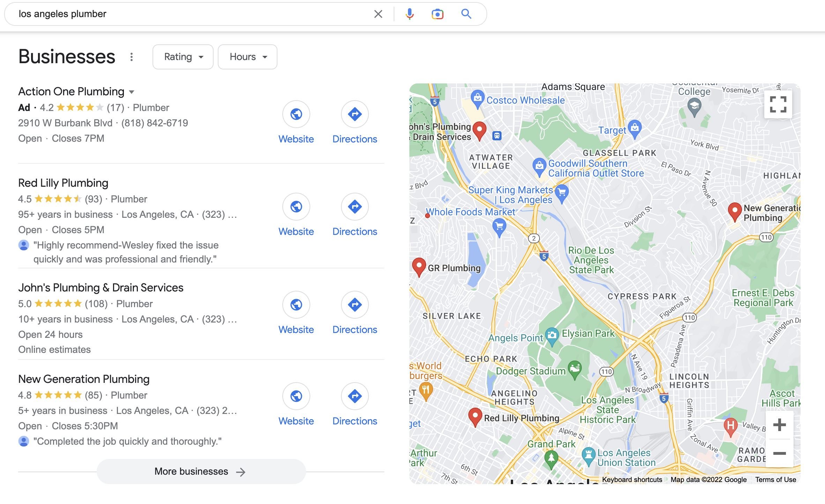
Task: Select the GR Plumbing map pin
Action: click(x=419, y=267)
